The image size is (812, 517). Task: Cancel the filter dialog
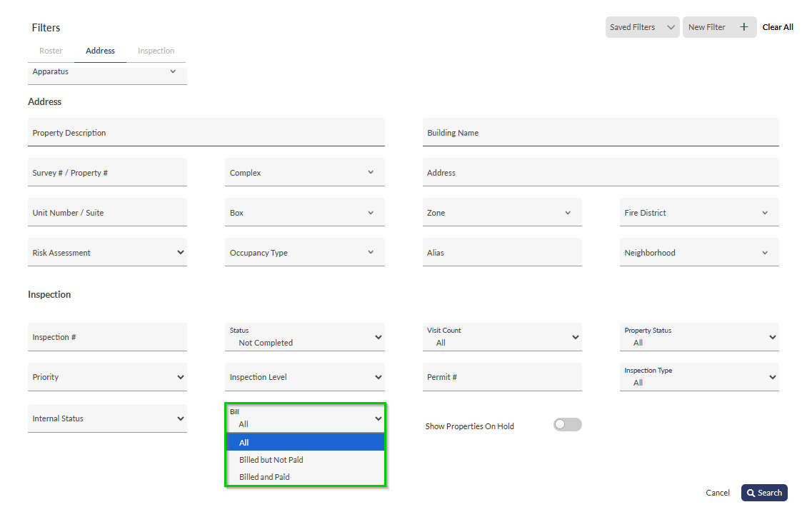pyautogui.click(x=718, y=493)
